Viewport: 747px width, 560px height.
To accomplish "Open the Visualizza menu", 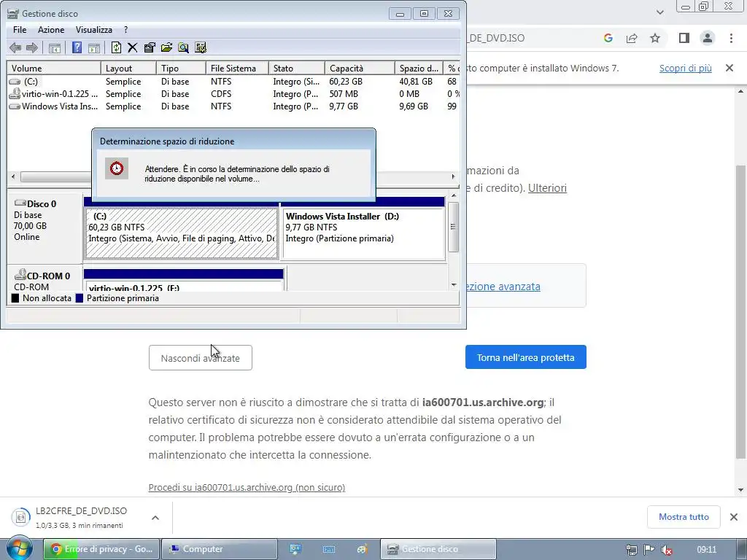I will [94, 29].
